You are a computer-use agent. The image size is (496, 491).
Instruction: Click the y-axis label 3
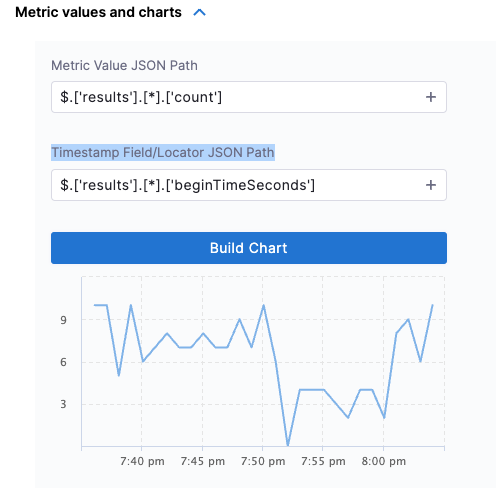(63, 404)
